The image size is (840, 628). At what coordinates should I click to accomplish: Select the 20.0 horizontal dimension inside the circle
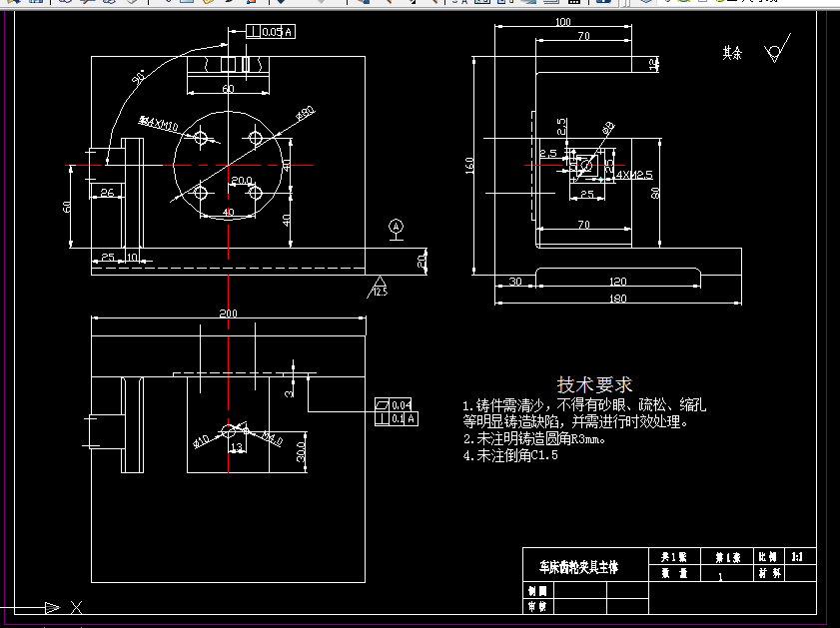click(242, 180)
